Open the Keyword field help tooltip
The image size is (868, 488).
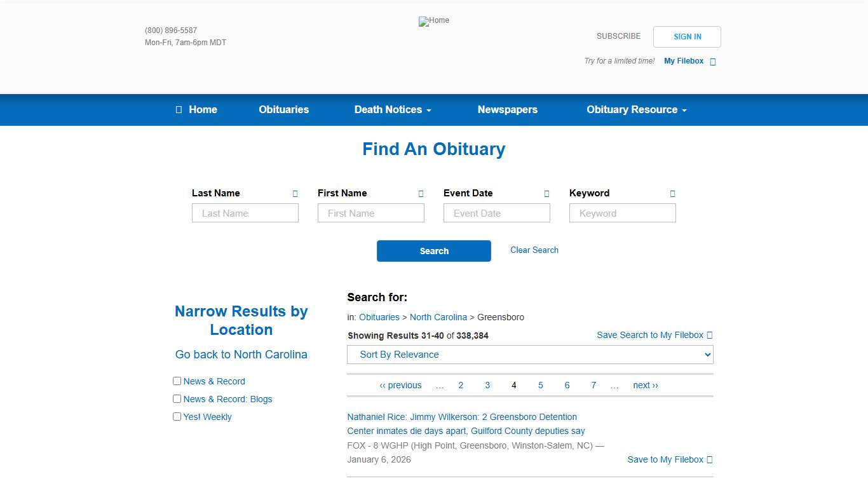tap(672, 193)
